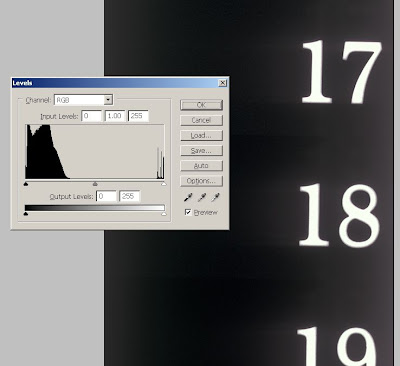Click the input black point slider
The height and width of the screenshot is (366, 400).
[26, 184]
